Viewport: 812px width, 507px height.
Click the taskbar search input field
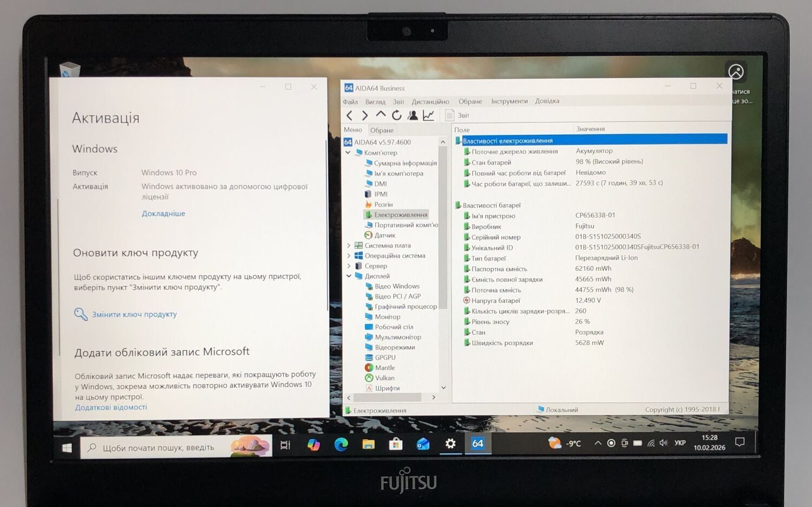point(158,447)
